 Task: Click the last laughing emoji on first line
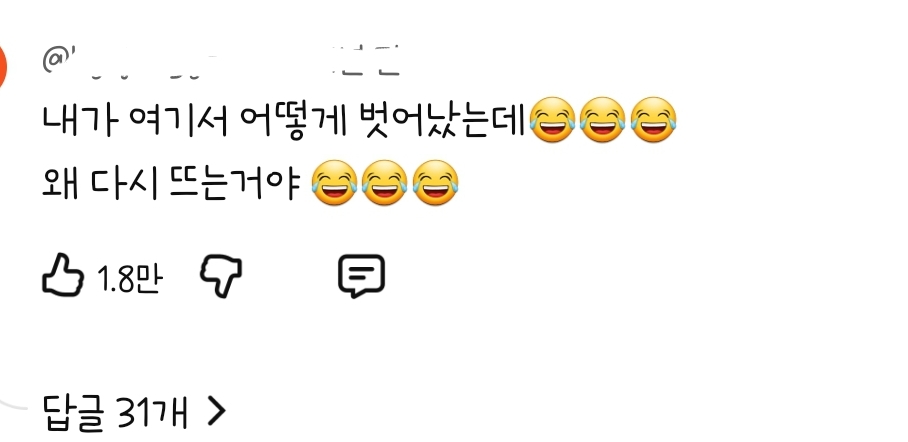(653, 120)
